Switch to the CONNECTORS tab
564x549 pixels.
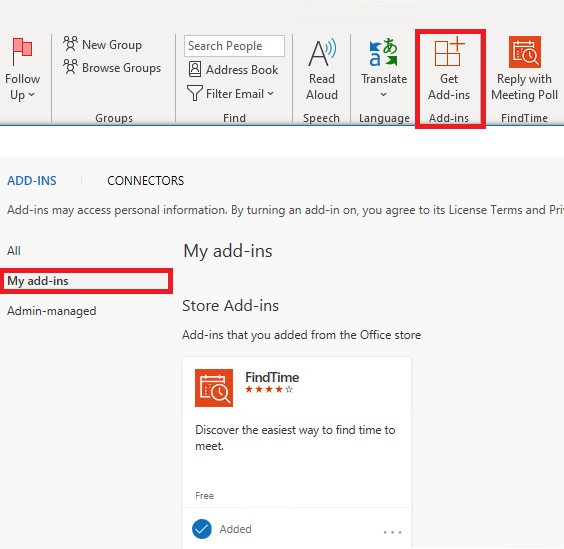pyautogui.click(x=145, y=181)
